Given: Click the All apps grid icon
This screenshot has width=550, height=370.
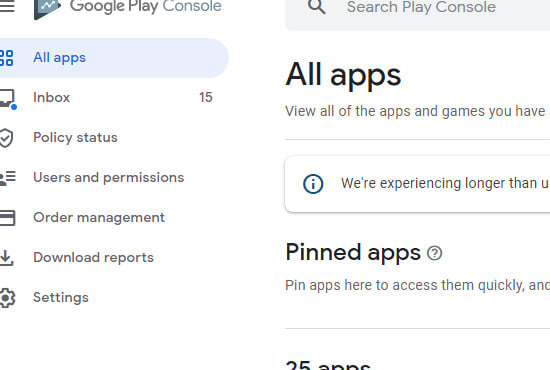Looking at the screenshot, I should [x=6, y=58].
